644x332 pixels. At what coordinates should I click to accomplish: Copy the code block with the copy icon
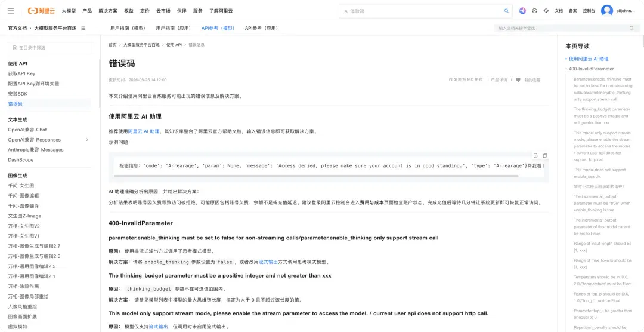pos(545,155)
